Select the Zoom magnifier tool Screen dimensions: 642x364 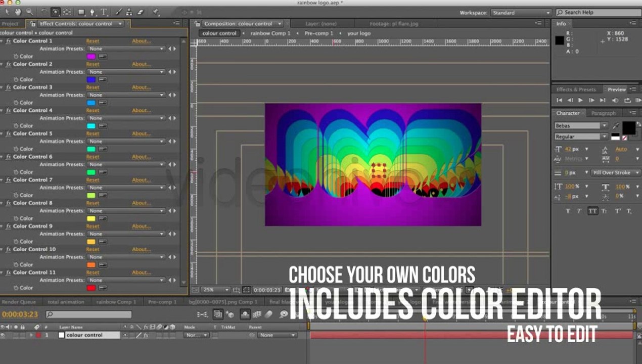(x=29, y=12)
